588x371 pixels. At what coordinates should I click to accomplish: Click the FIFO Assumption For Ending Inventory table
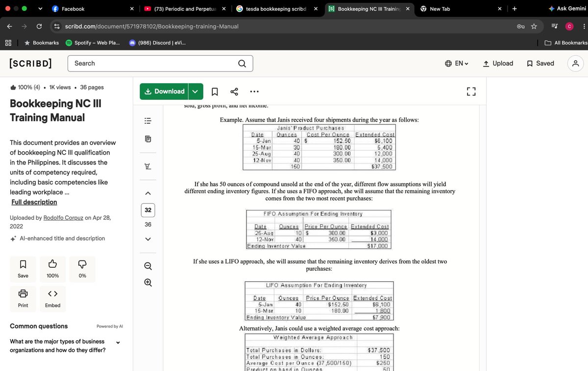click(318, 230)
